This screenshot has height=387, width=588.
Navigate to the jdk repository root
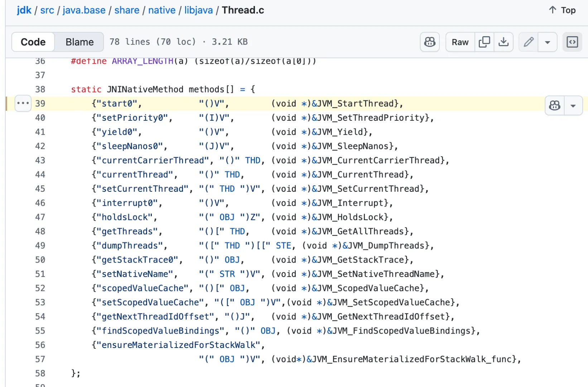tap(24, 10)
